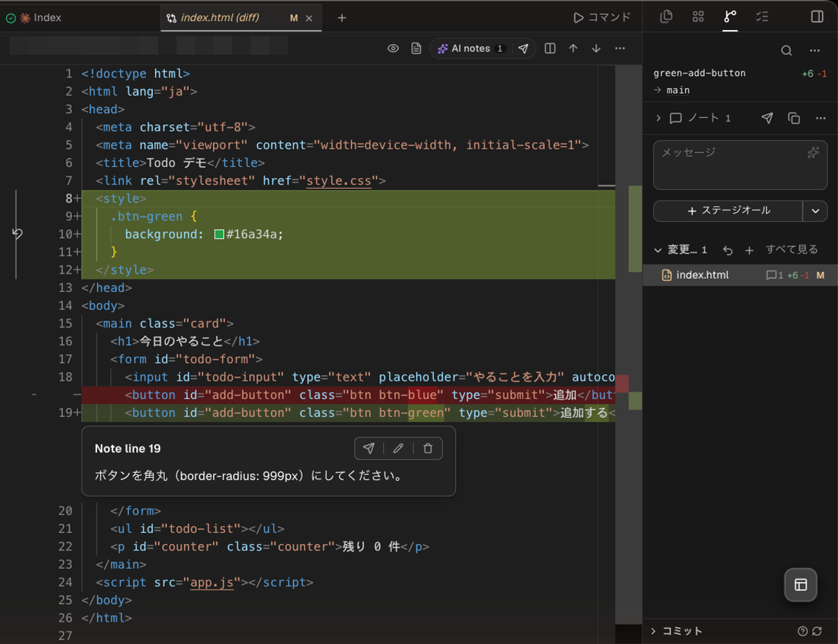Open the file document icon in diff toolbar

pyautogui.click(x=416, y=48)
